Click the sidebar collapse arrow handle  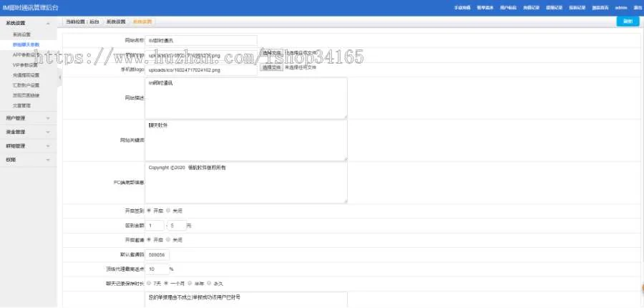click(59, 75)
